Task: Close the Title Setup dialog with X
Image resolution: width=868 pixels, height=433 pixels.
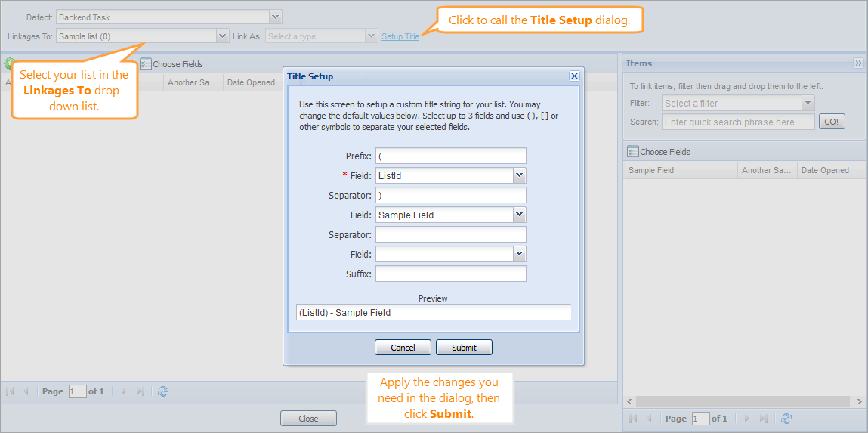Action: coord(574,76)
